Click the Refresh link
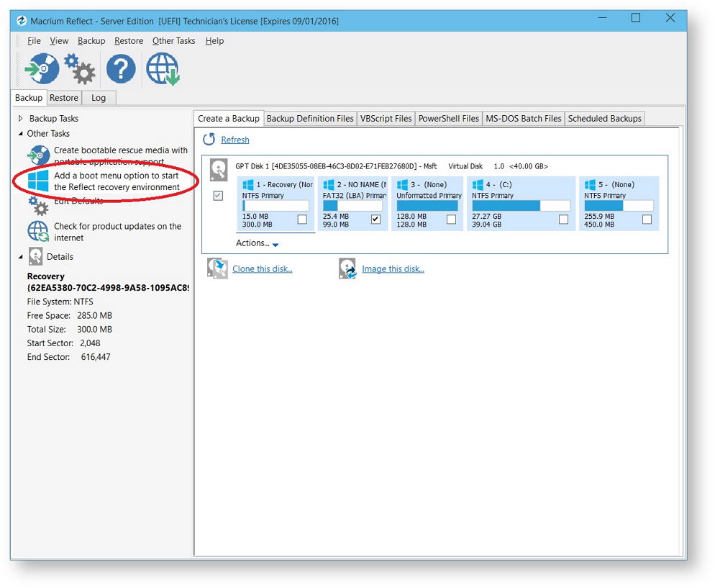This screenshot has width=715, height=588. pyautogui.click(x=235, y=140)
